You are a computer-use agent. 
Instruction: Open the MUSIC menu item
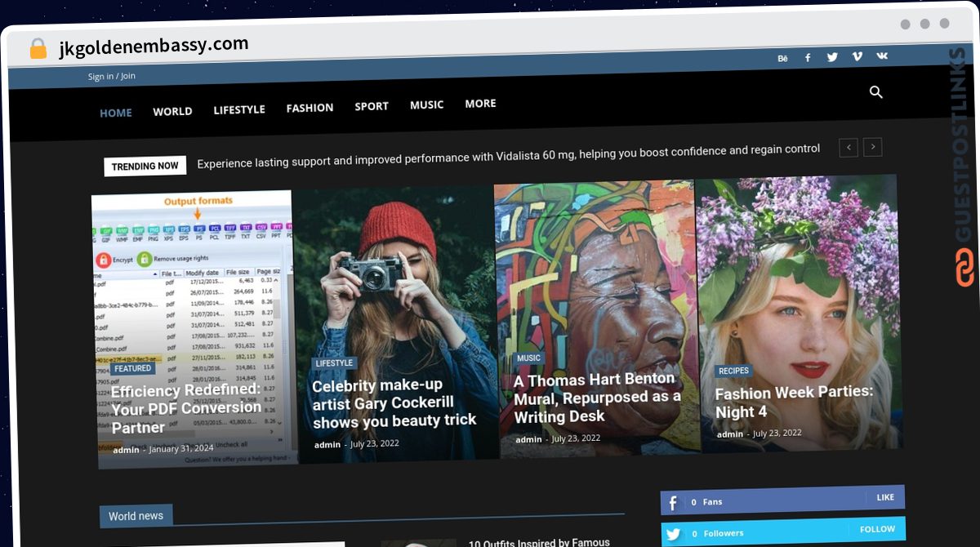(x=426, y=105)
